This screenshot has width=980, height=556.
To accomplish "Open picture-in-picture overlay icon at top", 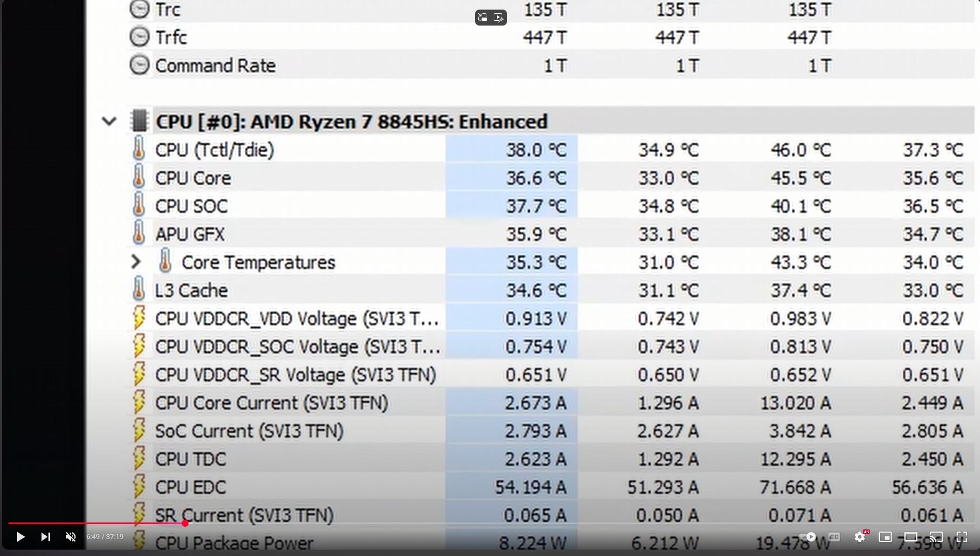I will (x=483, y=18).
